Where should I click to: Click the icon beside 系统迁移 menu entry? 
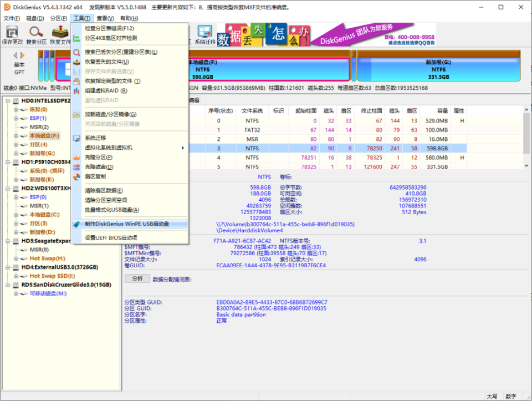pyautogui.click(x=77, y=138)
